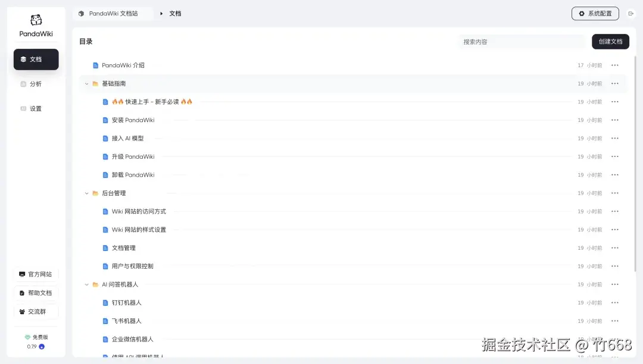Image resolution: width=643 pixels, height=364 pixels.
Task: Open the ellipsis menu for PandaWiki 介绍
Action: pyautogui.click(x=614, y=65)
